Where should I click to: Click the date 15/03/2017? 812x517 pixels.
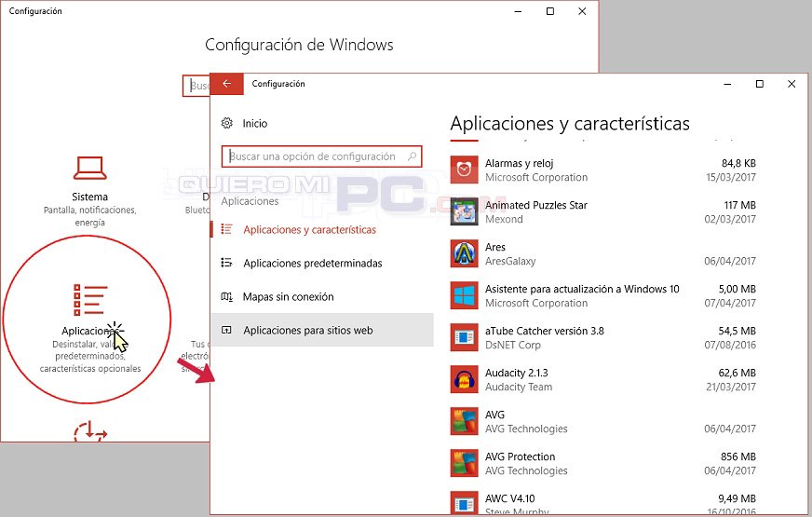point(731,177)
